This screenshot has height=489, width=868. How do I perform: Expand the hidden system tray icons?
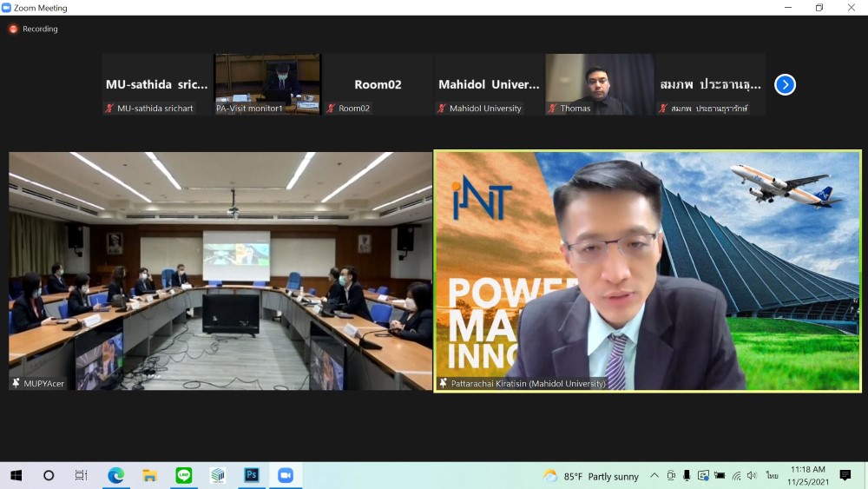654,475
